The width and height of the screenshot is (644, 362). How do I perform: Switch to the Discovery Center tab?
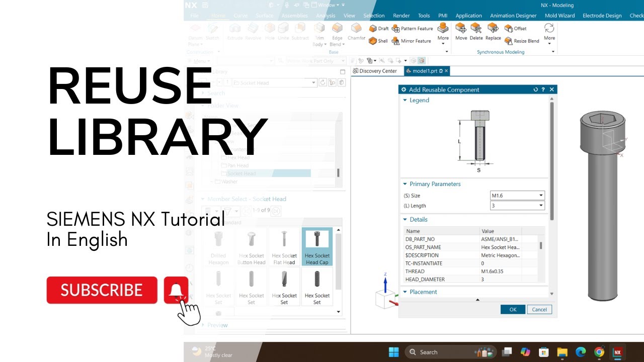click(x=375, y=71)
